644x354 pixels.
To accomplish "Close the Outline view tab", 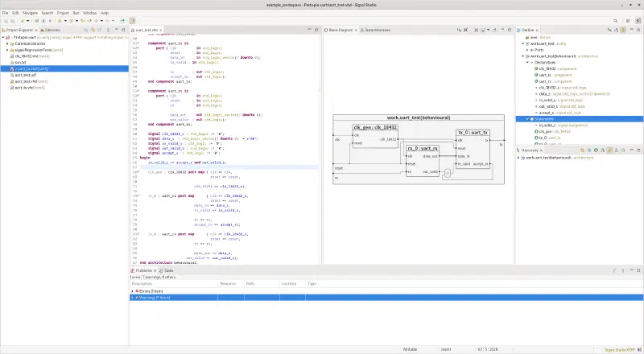I will (x=537, y=30).
